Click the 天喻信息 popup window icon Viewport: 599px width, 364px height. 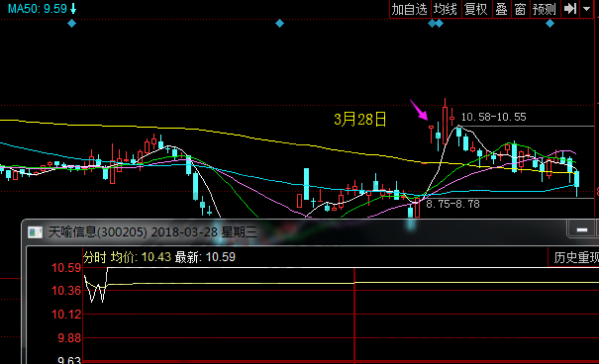[x=35, y=232]
